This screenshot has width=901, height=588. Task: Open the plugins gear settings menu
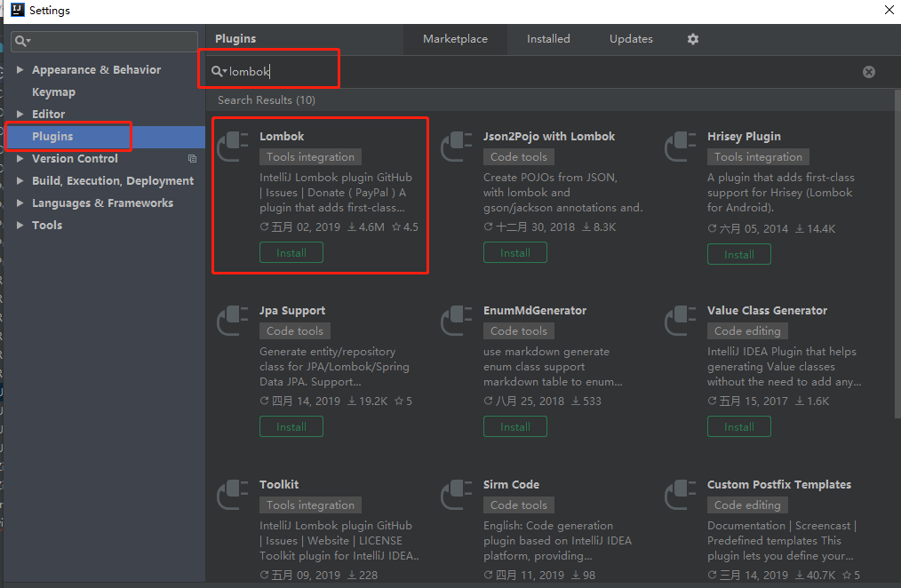tap(693, 39)
